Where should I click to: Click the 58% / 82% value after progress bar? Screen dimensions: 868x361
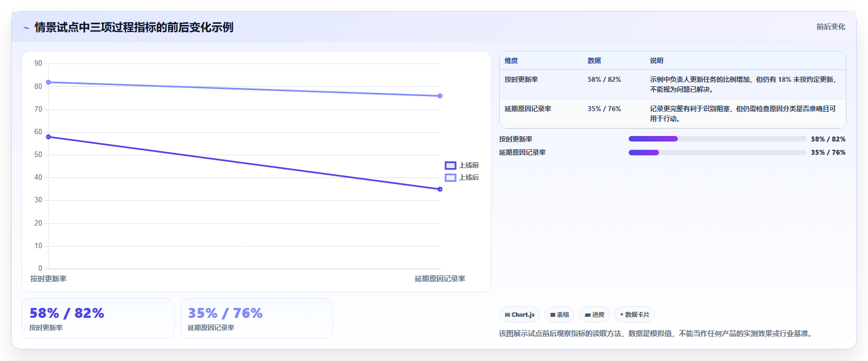click(x=828, y=139)
